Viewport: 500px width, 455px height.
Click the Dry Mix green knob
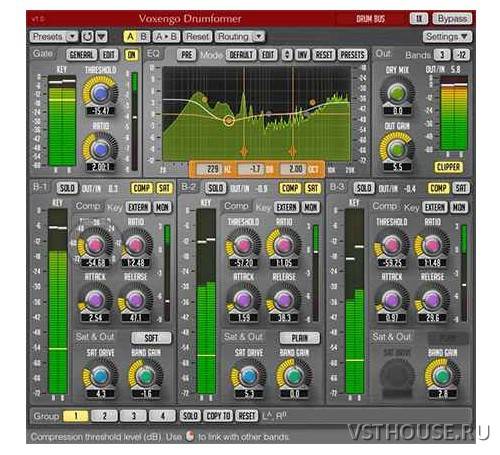(397, 93)
